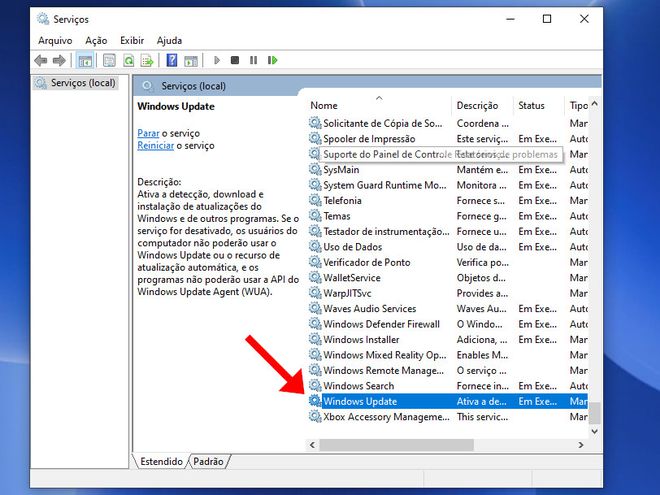
Task: Click 'Objetos d...' description of WalletService
Action: pyautogui.click(x=481, y=278)
